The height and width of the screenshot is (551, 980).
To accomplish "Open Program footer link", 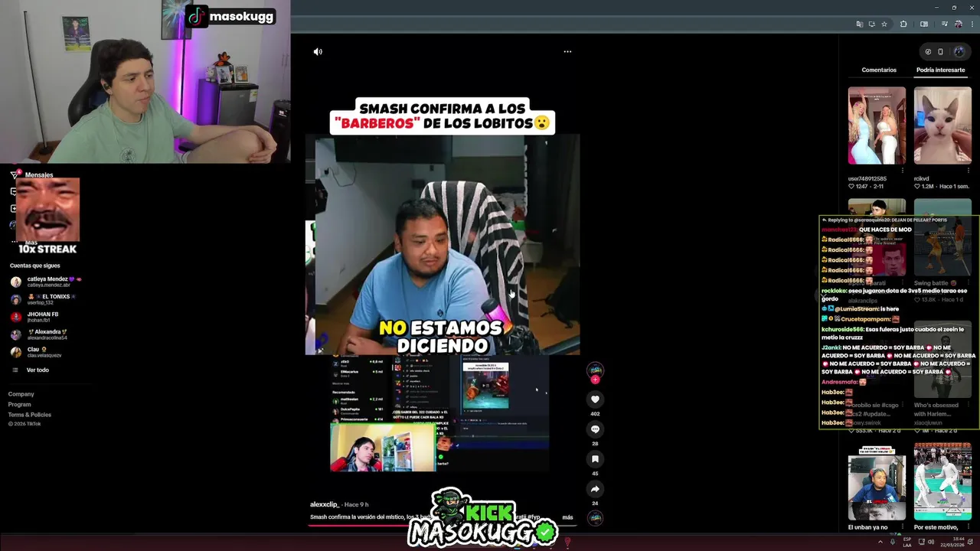I will (x=20, y=404).
